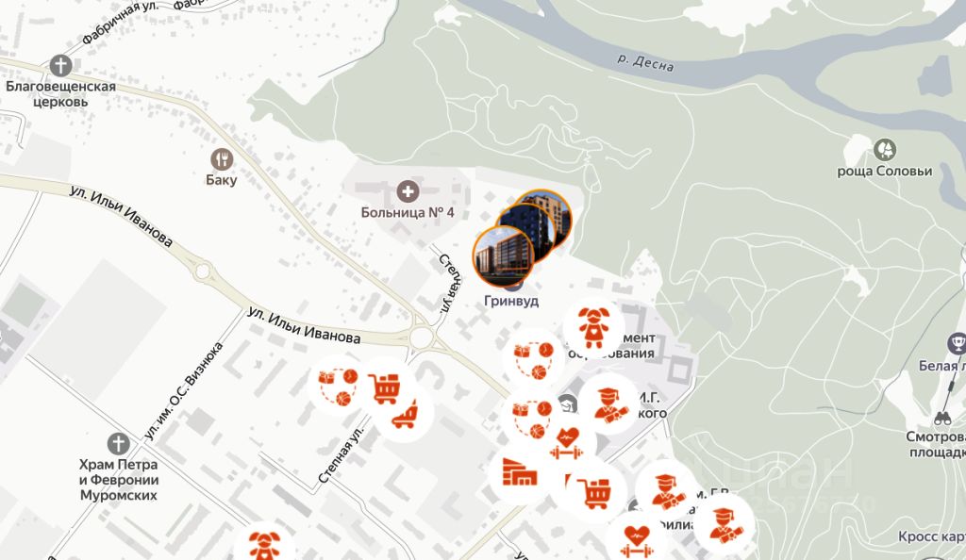This screenshot has height=560, width=966.
Task: Open front Гринвуд building photo thumbnail
Action: coord(504,257)
